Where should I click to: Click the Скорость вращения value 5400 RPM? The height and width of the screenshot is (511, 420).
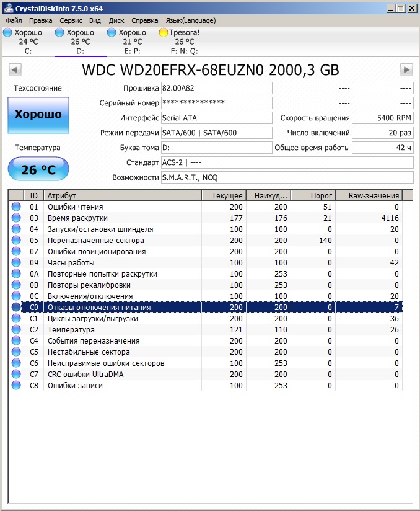point(383,118)
